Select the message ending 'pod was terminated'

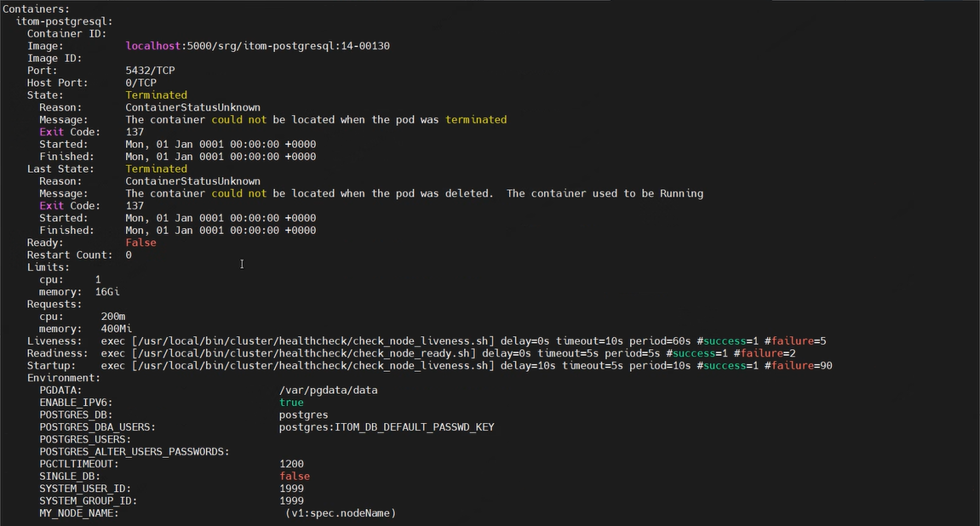(x=316, y=119)
